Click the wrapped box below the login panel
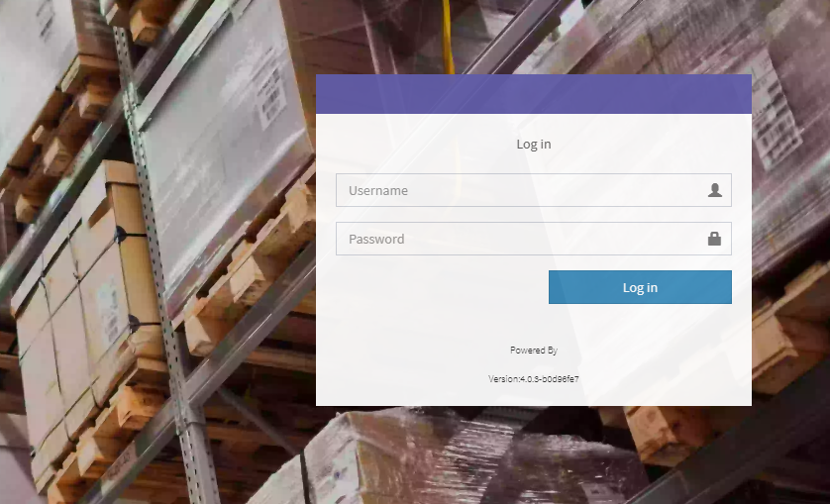 point(450,457)
